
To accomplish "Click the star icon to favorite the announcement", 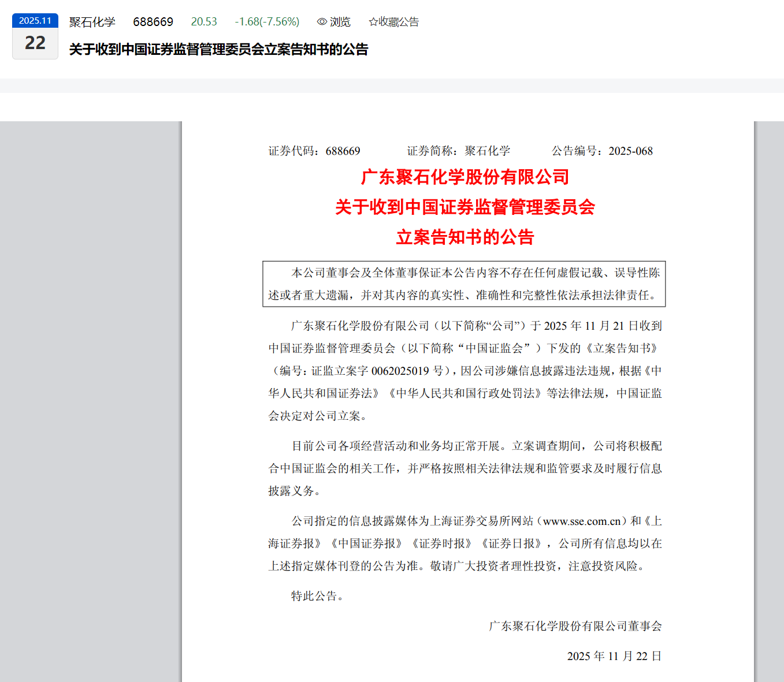I will 373,22.
